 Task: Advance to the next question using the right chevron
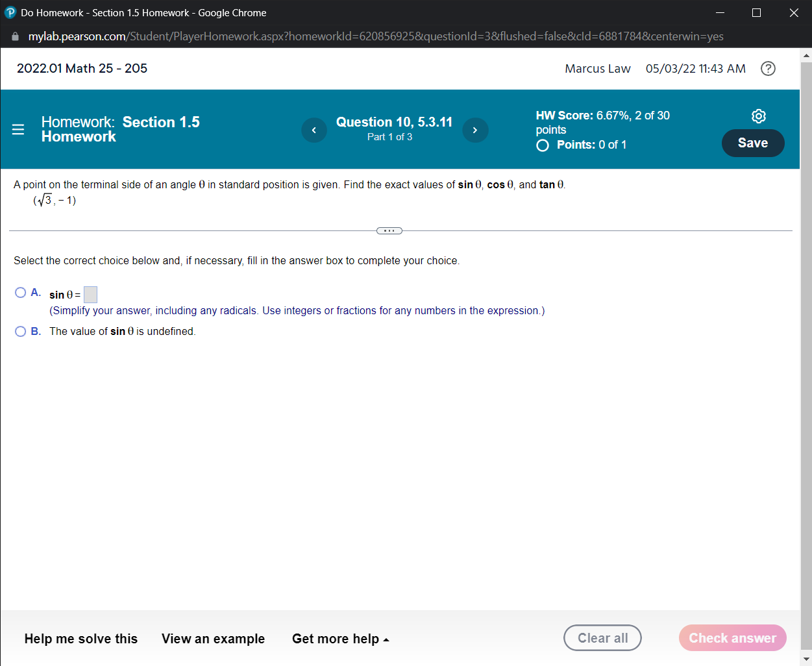click(x=475, y=130)
